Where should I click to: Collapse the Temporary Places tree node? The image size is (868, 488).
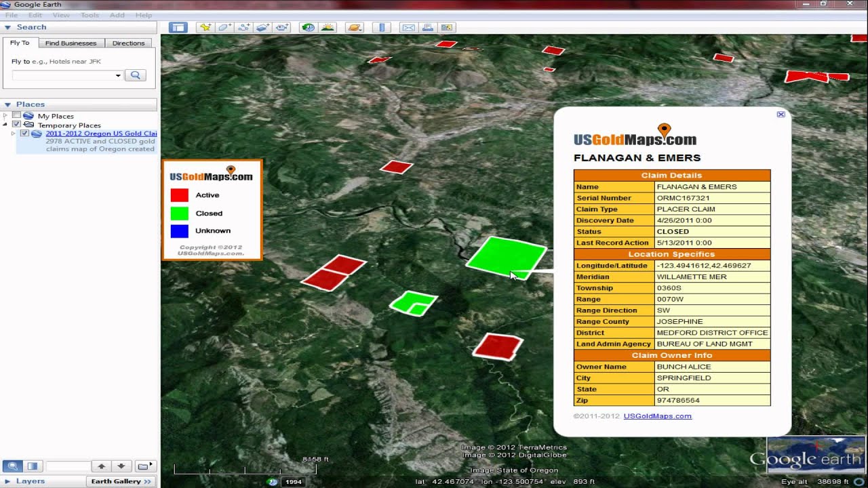[x=5, y=125]
